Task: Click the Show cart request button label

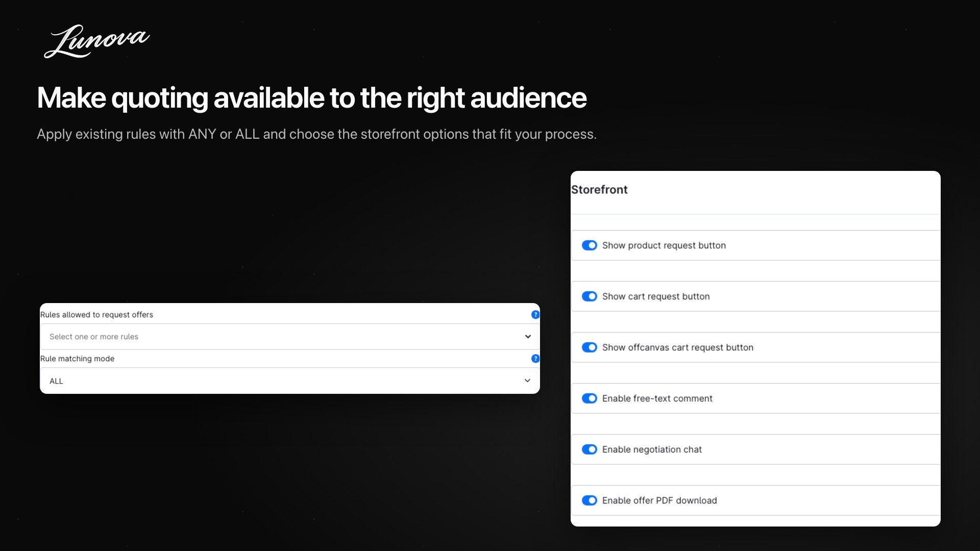Action: click(656, 296)
